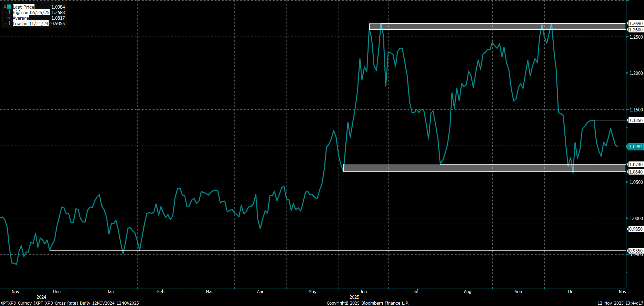The width and height of the screenshot is (644, 306).
Task: Click the Low marker icon in legend
Action: coord(9,23)
